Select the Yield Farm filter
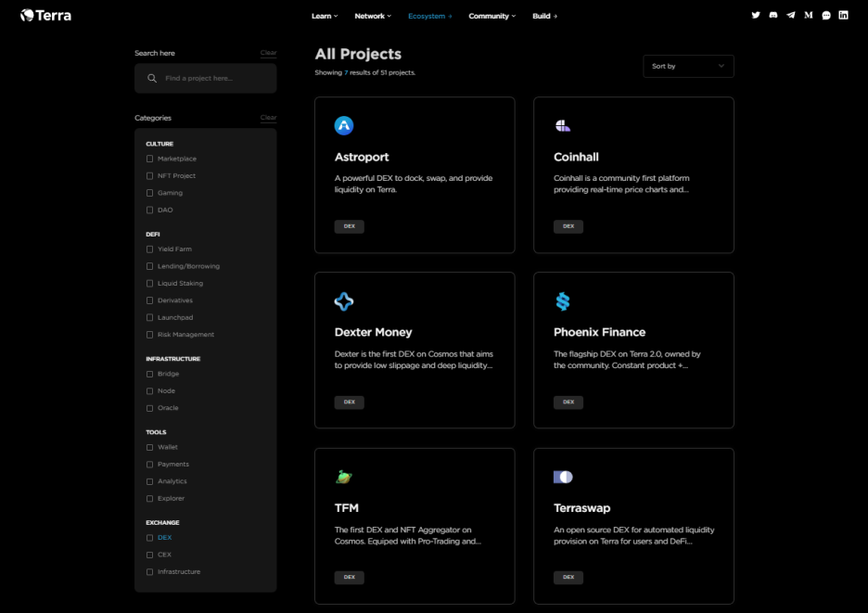This screenshot has height=613, width=868. click(149, 249)
